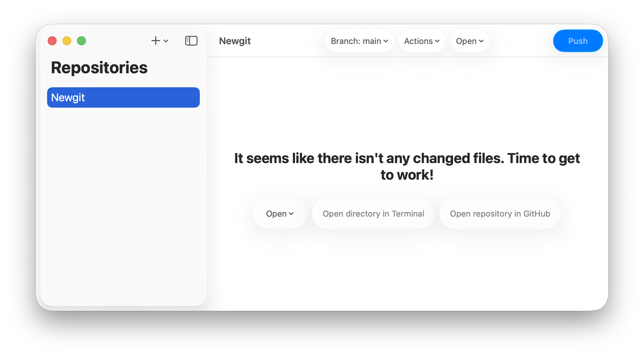Expand the Open dropdown in the empty state
644x358 pixels.
point(280,213)
